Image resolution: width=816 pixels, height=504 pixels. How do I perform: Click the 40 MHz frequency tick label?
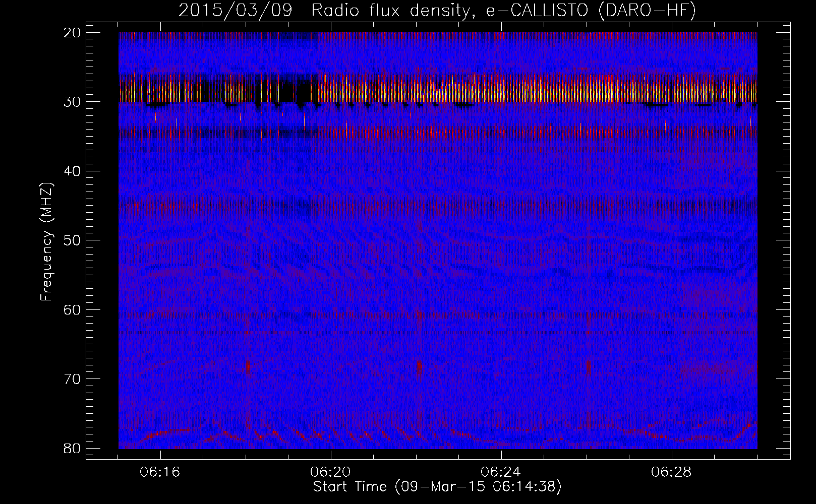[72, 171]
